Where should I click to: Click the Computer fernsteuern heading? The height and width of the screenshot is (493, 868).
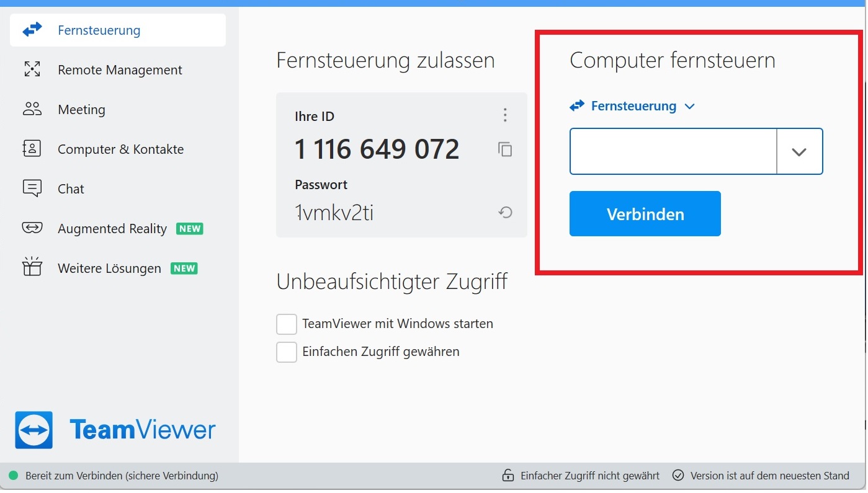point(673,60)
